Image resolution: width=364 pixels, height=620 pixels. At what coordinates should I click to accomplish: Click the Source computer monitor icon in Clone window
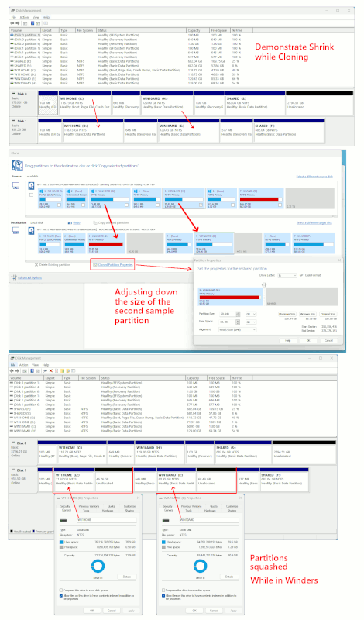click(15, 185)
